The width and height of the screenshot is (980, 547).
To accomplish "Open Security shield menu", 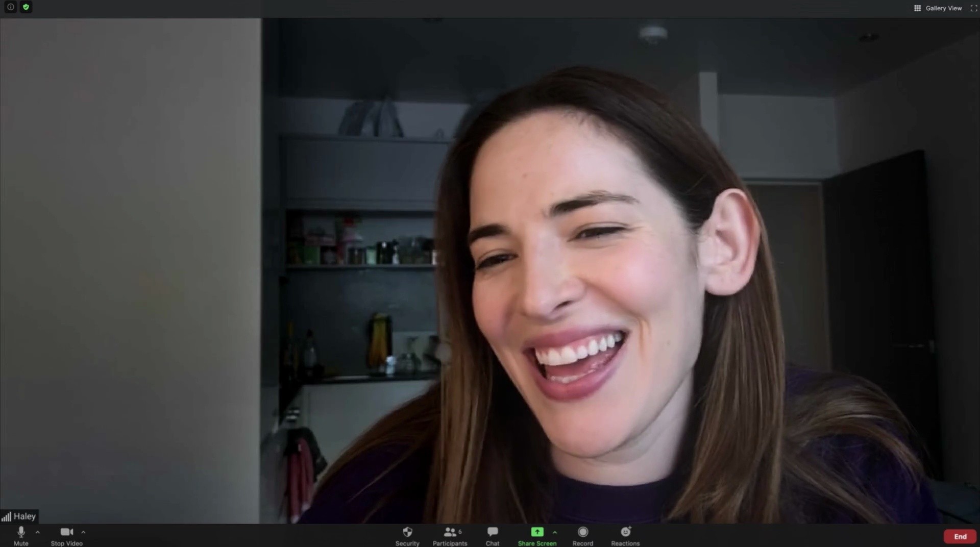I will [407, 536].
